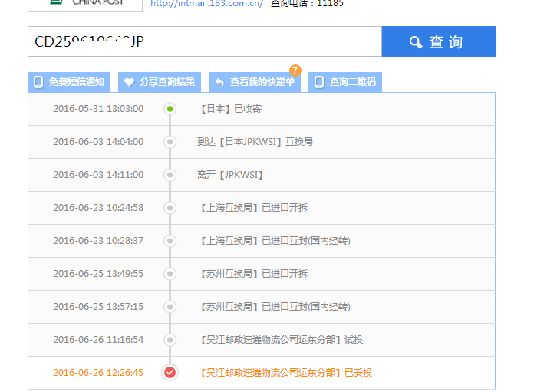Click the phone icon on 查询二维码
This screenshot has height=392, width=534.
[319, 82]
